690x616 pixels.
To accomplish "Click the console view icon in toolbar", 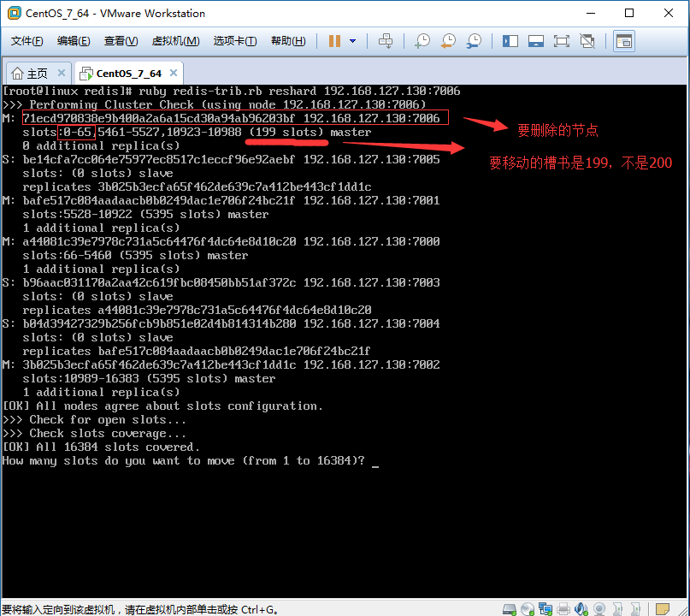I will coord(624,41).
